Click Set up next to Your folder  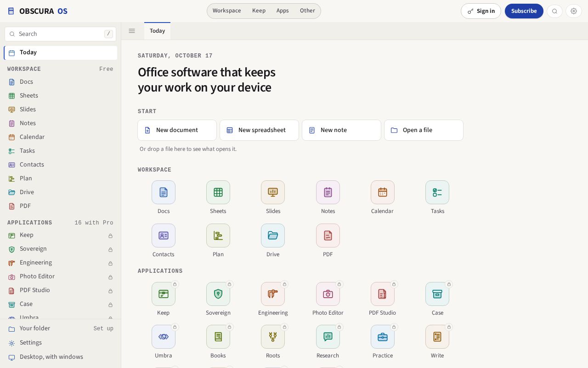[x=103, y=328]
